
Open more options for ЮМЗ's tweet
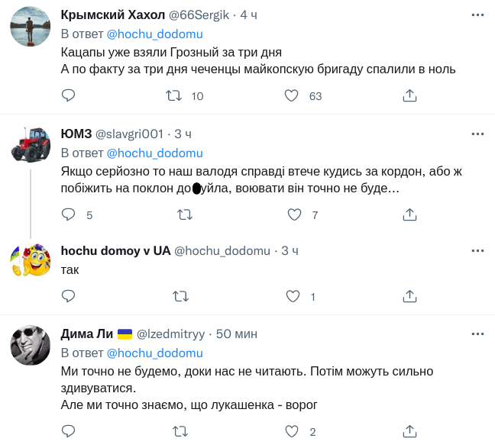477,134
